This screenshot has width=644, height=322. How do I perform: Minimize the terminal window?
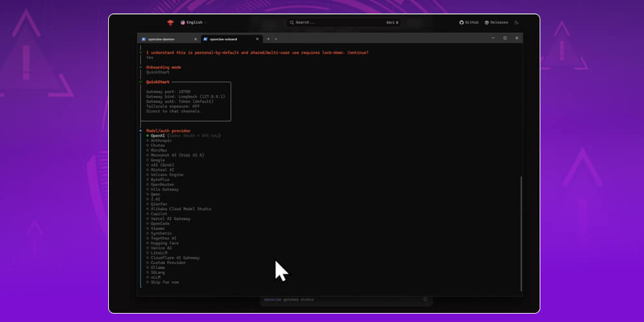[493, 39]
